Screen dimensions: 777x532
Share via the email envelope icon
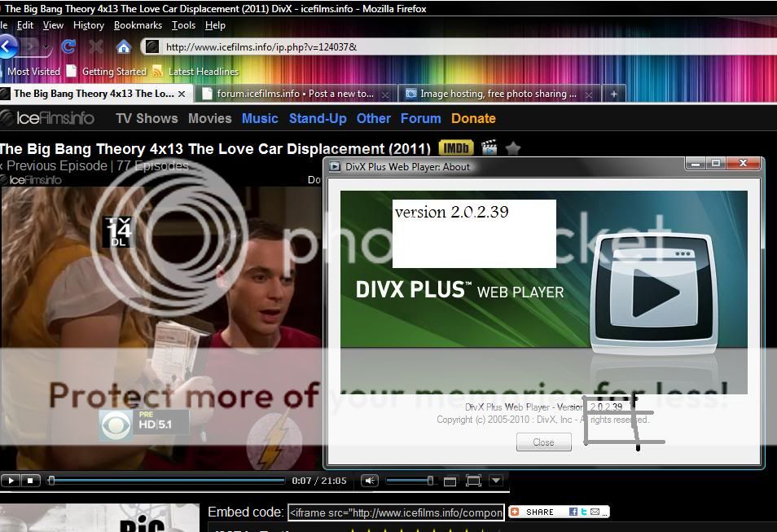click(x=595, y=512)
